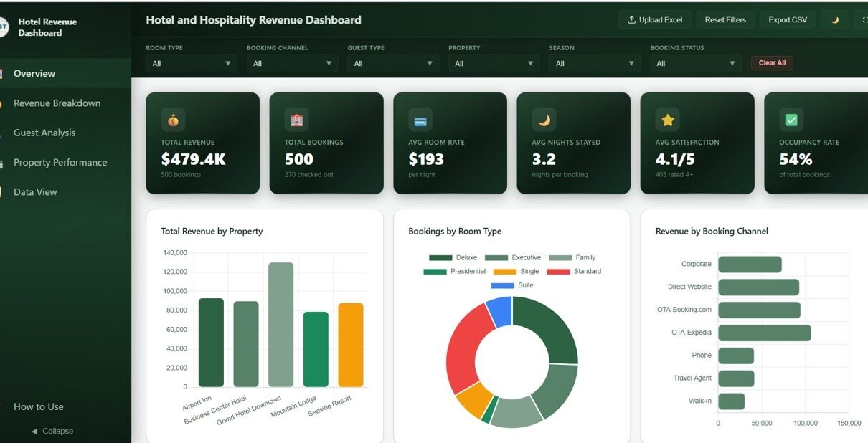Toggle dark mode with the moon button
868x443 pixels.
coord(834,20)
